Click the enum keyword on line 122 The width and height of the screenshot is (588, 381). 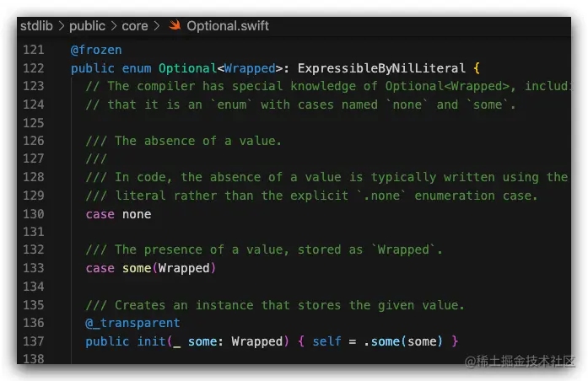coord(137,68)
